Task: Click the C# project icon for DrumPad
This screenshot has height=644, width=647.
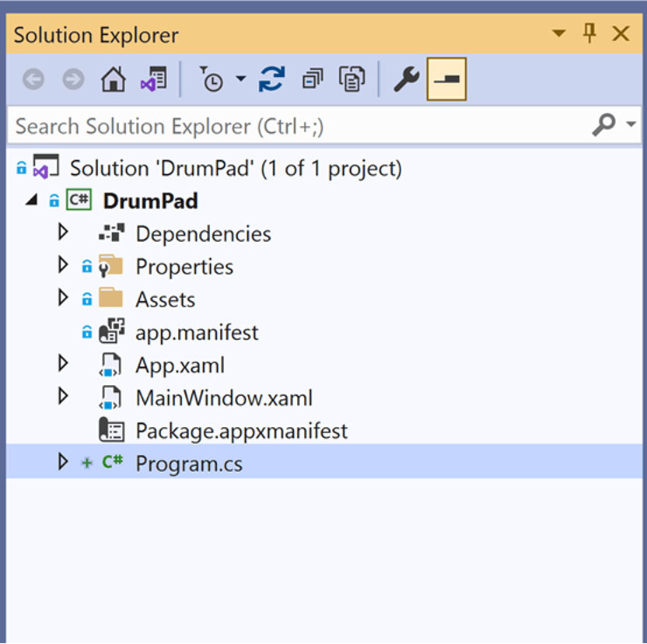Action: pyautogui.click(x=79, y=200)
